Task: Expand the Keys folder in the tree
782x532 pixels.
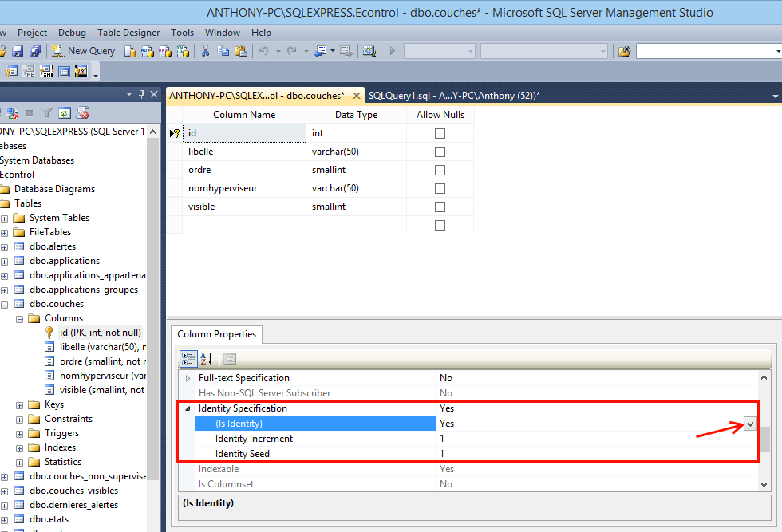Action: [x=19, y=405]
